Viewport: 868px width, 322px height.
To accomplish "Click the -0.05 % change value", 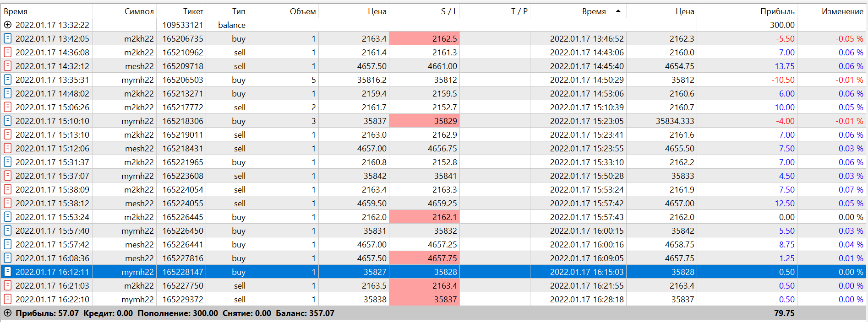I will [849, 39].
